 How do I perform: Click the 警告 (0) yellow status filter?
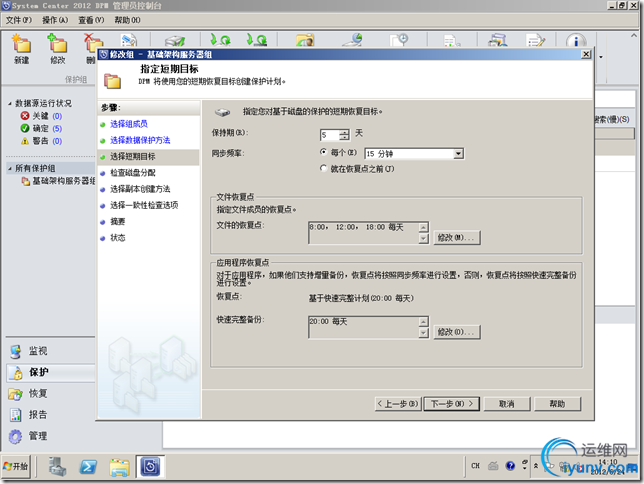41,141
